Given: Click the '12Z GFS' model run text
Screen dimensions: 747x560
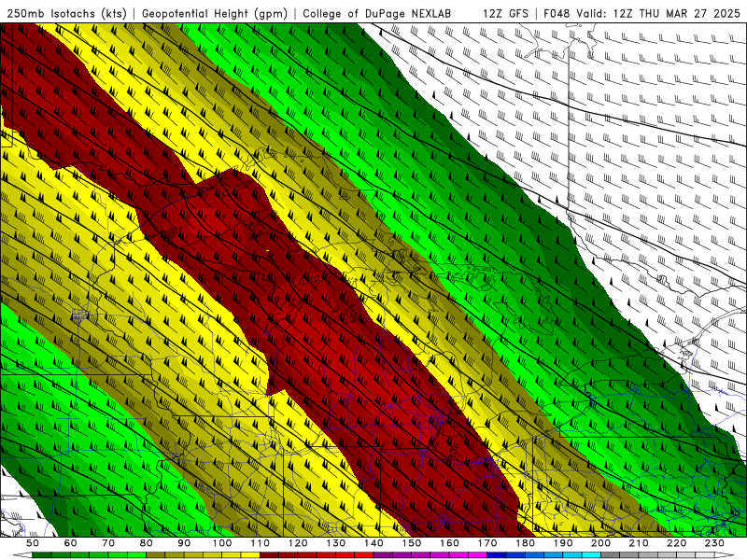Looking at the screenshot, I should point(505,13).
